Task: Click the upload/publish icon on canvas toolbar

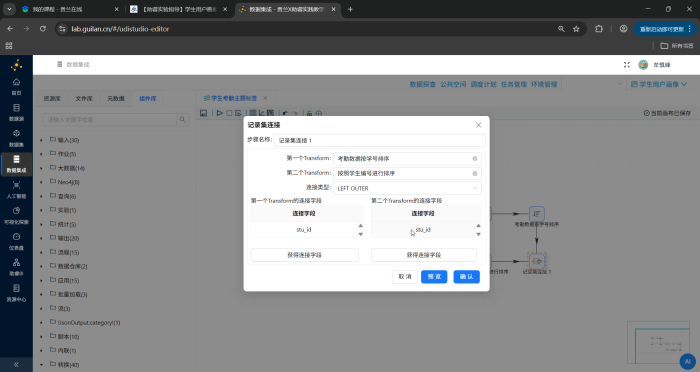Action: 318,113
